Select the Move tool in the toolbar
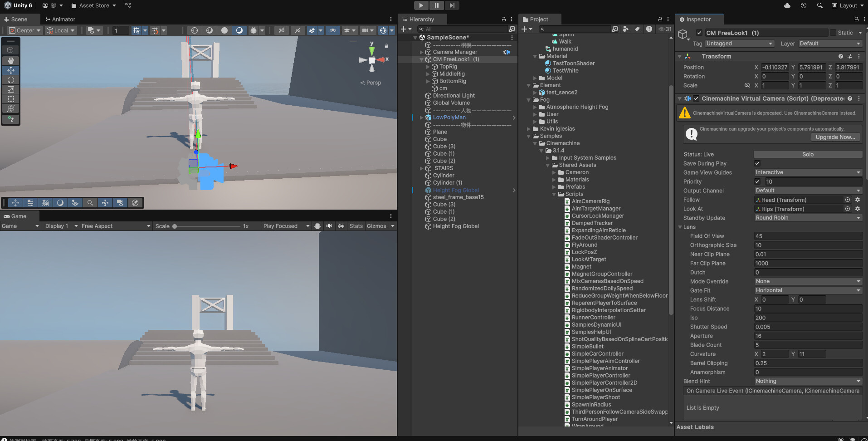Image resolution: width=868 pixels, height=441 pixels. pyautogui.click(x=10, y=70)
